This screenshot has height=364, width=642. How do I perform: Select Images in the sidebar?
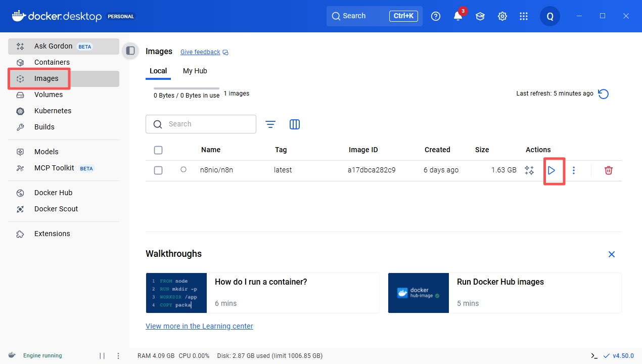coord(64,78)
